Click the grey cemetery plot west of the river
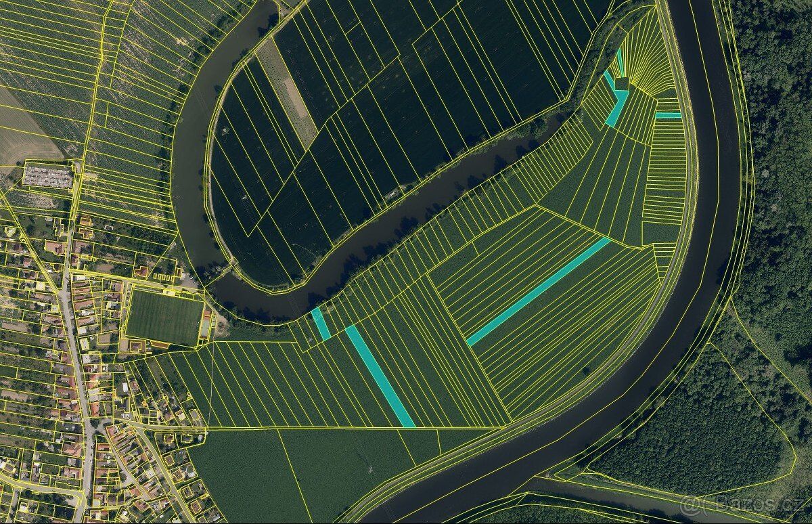 tap(47, 176)
